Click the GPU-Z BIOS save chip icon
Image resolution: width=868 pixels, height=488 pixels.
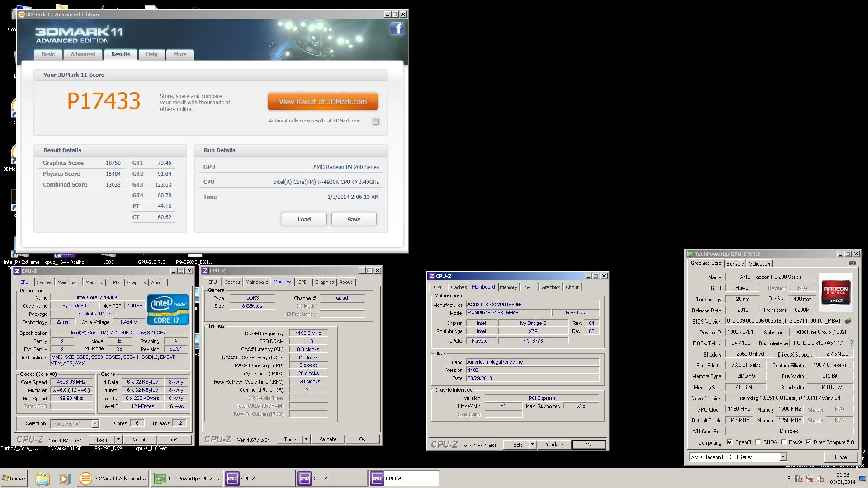tap(848, 321)
